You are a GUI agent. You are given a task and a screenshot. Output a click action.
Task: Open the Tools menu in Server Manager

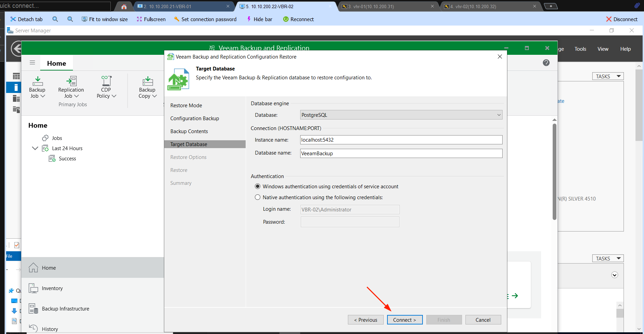tap(580, 49)
